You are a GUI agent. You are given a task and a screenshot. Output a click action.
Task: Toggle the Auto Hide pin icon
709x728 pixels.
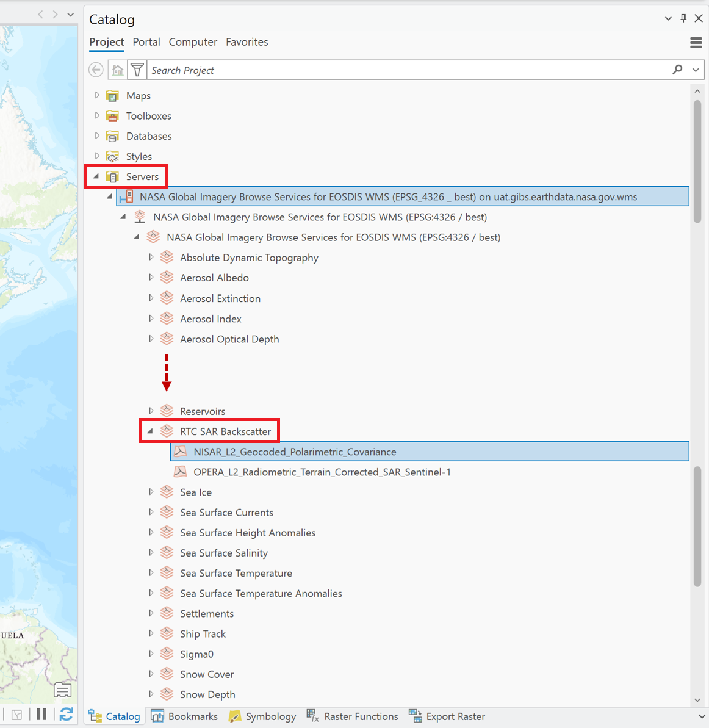(683, 18)
